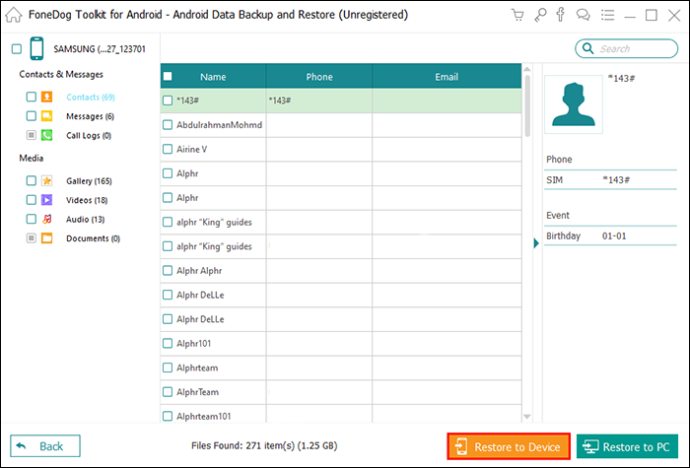The height and width of the screenshot is (468, 690).
Task: Click the Call Logs partial checkbox
Action: tap(31, 135)
